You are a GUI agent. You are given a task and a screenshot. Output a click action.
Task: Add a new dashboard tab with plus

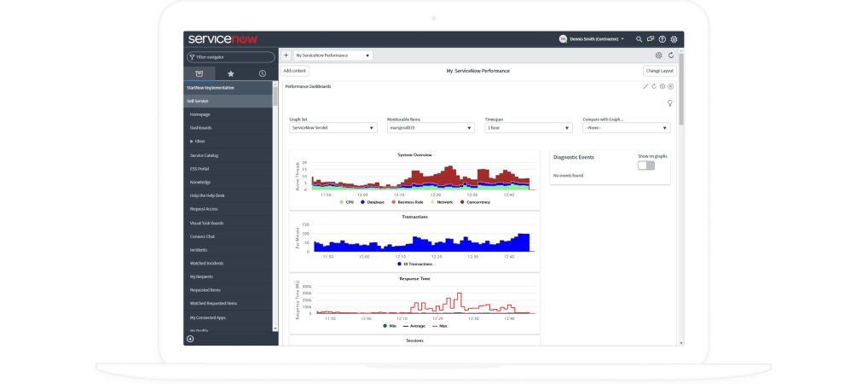pyautogui.click(x=286, y=55)
